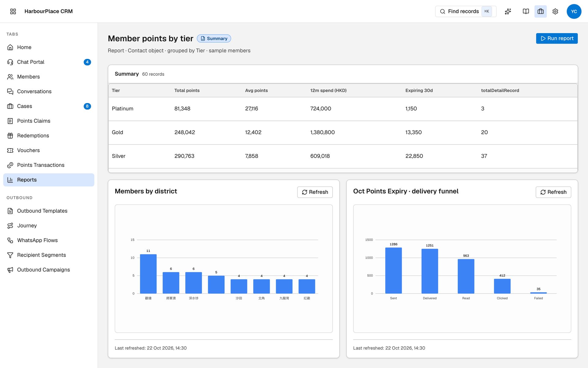This screenshot has height=368, width=588.
Task: Click the Read bar valued 963
Action: point(466,276)
